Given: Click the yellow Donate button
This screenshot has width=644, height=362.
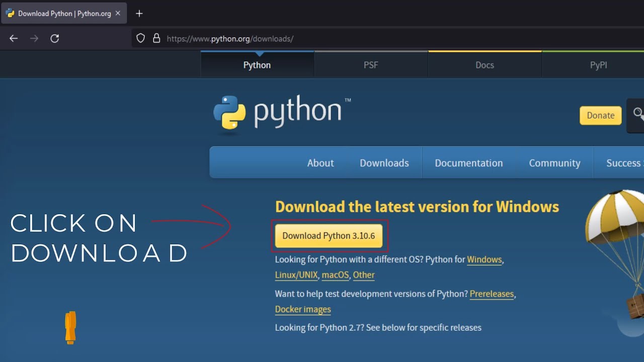Looking at the screenshot, I should (x=600, y=115).
